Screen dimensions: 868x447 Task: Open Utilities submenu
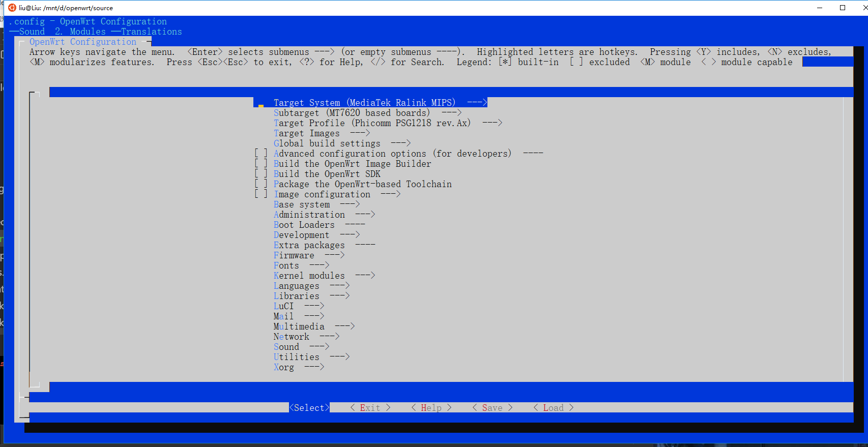pyautogui.click(x=311, y=357)
